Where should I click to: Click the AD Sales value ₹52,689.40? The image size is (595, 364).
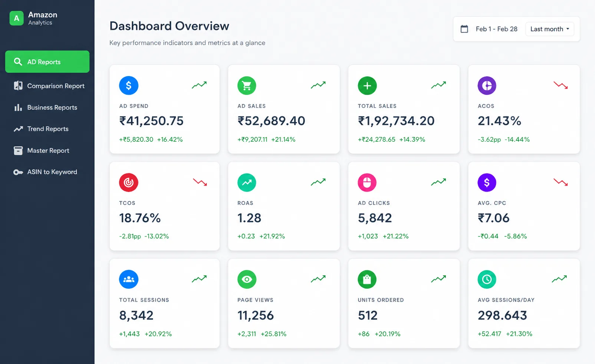pyautogui.click(x=271, y=121)
